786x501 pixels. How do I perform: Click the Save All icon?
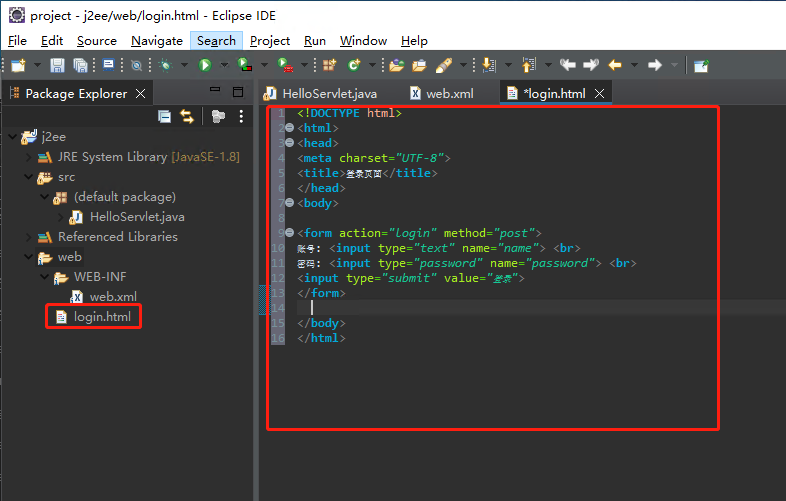(x=80, y=65)
